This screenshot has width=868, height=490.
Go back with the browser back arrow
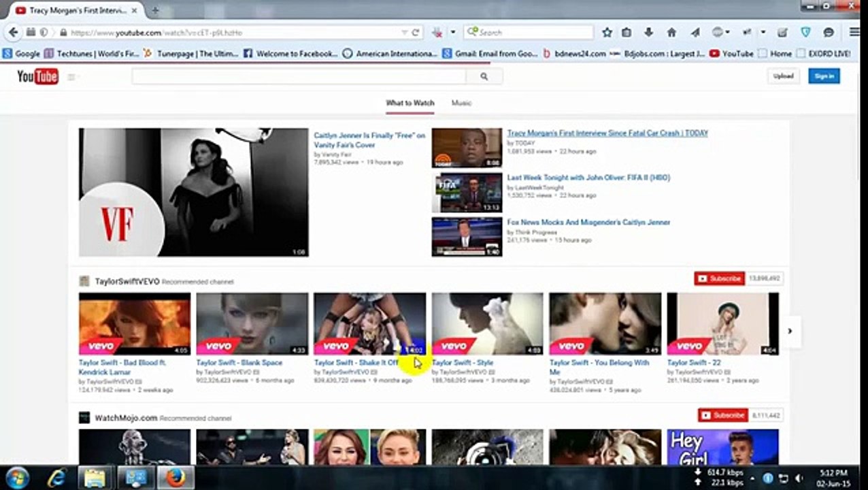click(13, 32)
